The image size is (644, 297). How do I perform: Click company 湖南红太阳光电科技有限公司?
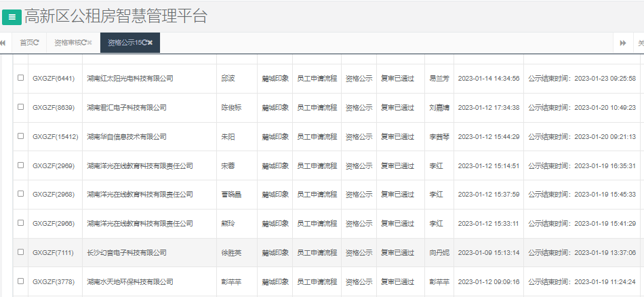(x=130, y=79)
